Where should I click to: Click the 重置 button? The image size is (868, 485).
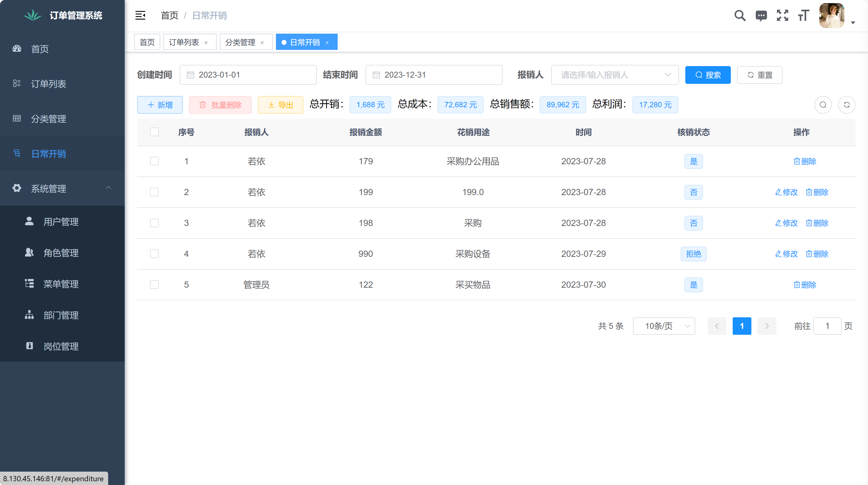759,75
